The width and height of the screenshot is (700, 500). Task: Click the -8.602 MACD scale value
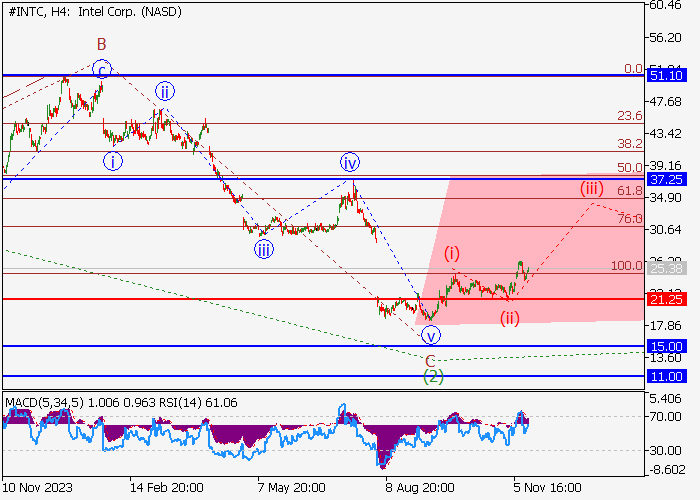click(665, 470)
